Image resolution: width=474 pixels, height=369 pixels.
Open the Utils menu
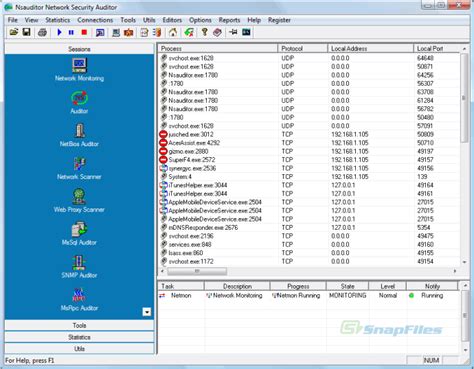[149, 20]
